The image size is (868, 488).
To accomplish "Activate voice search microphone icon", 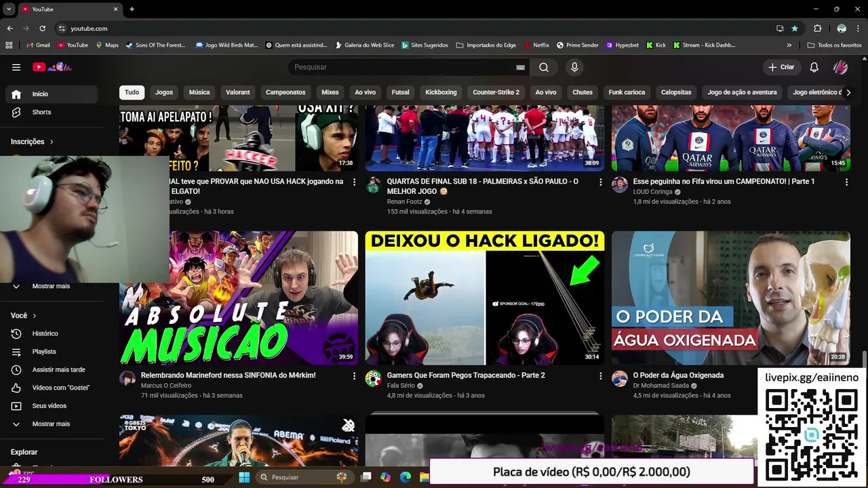I will click(x=574, y=67).
